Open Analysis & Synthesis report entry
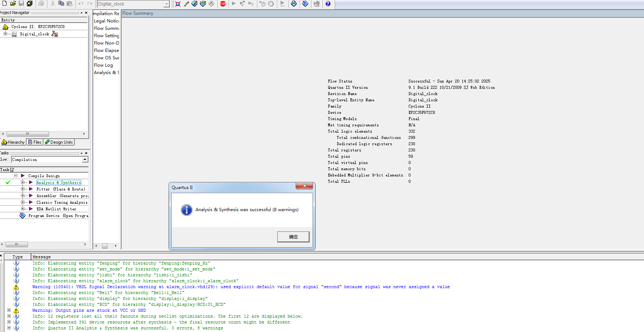This screenshot has width=644, height=332. 106,73
